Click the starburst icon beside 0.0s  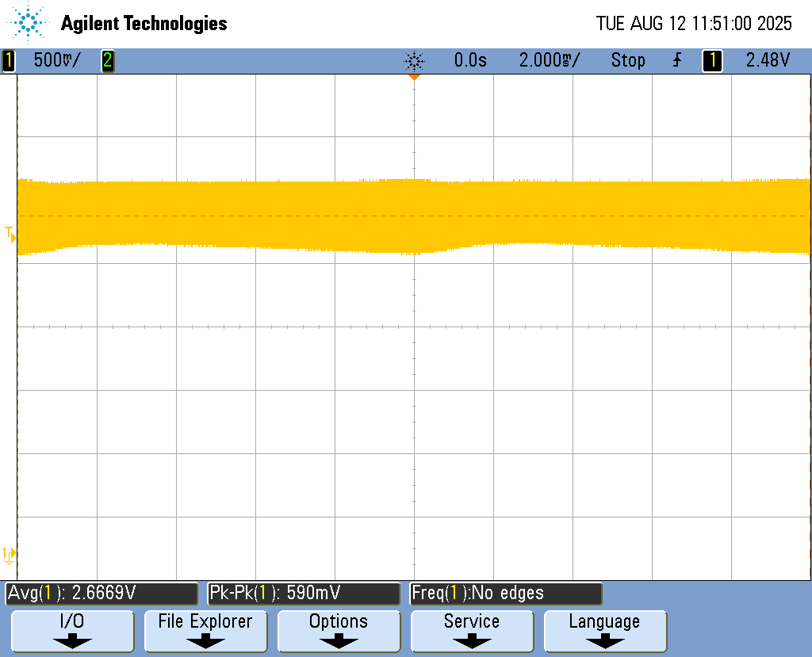[x=414, y=60]
